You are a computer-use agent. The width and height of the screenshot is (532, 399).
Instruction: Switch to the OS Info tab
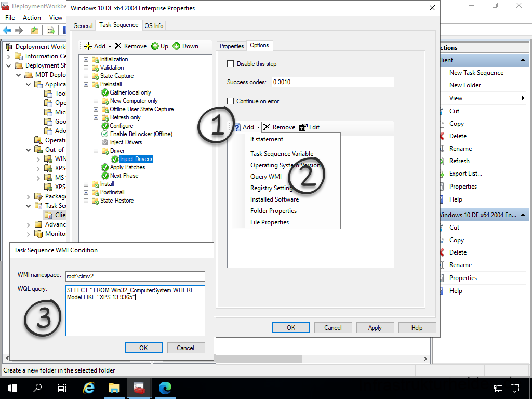[154, 26]
